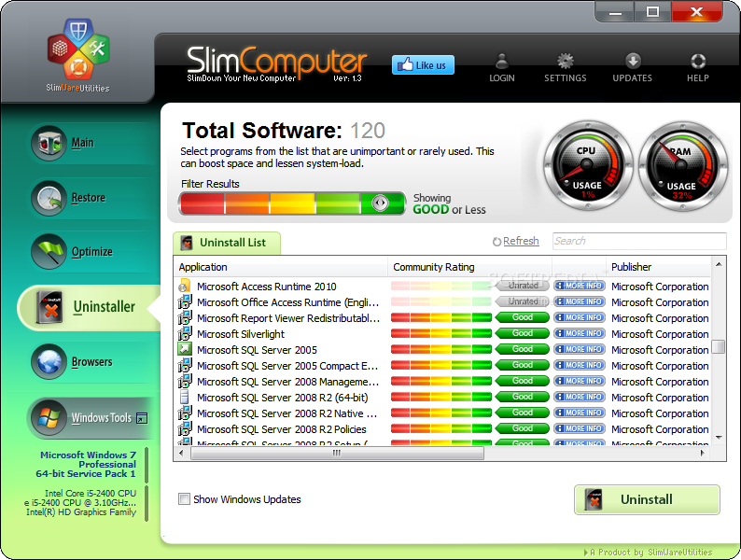Screen dimensions: 741x560
Task: Click the Uninstall button
Action: coord(647,499)
